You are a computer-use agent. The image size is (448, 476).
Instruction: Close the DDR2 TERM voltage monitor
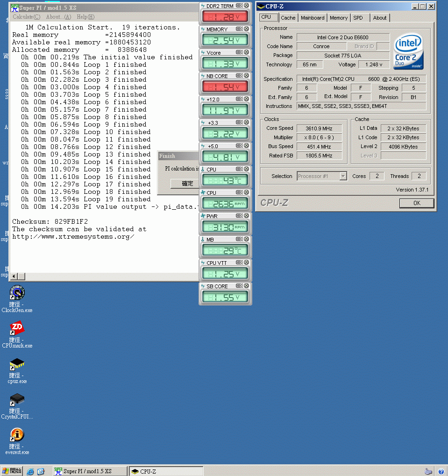point(247,6)
